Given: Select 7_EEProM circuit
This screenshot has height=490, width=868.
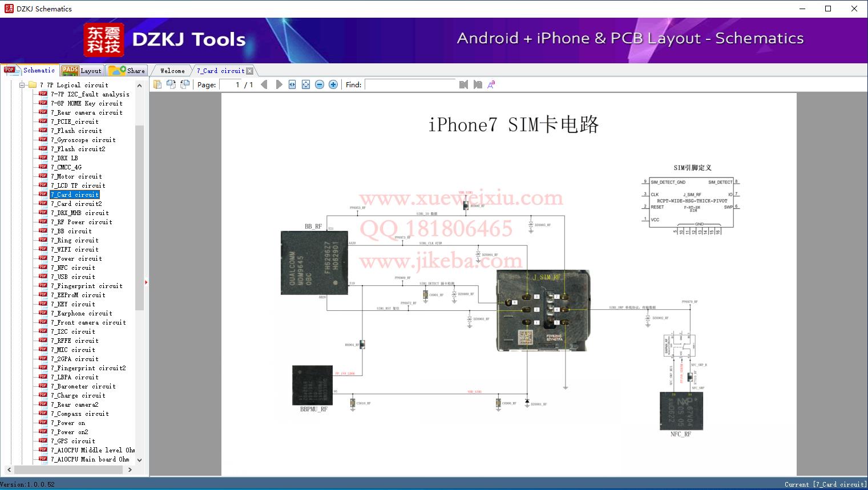Looking at the screenshot, I should coord(78,295).
